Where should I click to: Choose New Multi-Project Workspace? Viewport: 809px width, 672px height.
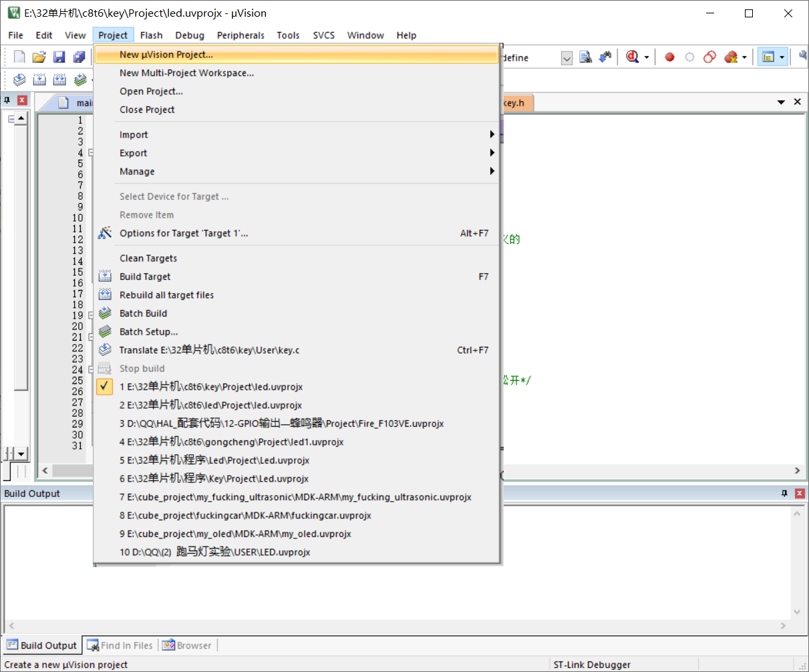tap(297, 73)
